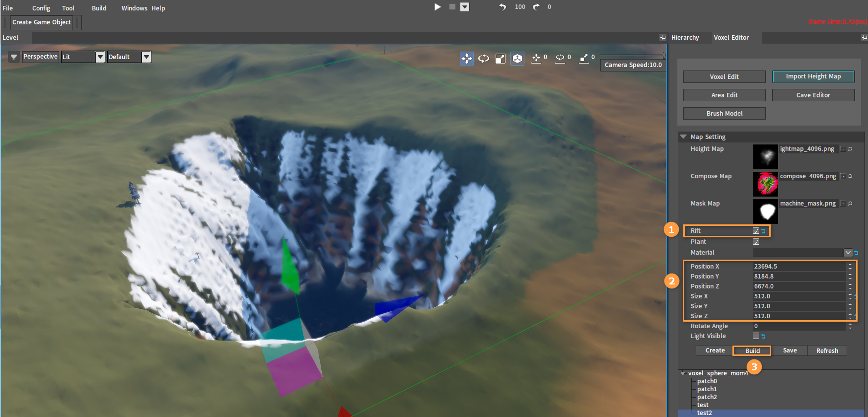Viewport: 868px width, 417px height.
Task: Open the Material dropdown
Action: (x=848, y=253)
